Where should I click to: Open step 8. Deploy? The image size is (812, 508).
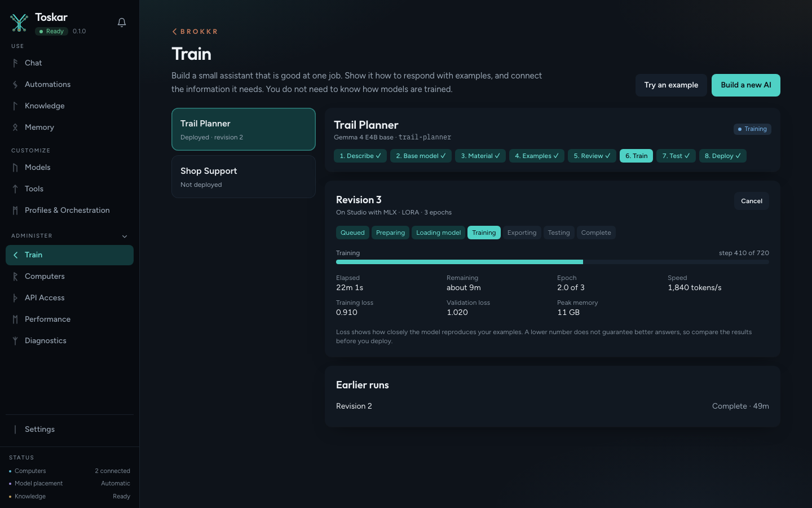tap(723, 156)
